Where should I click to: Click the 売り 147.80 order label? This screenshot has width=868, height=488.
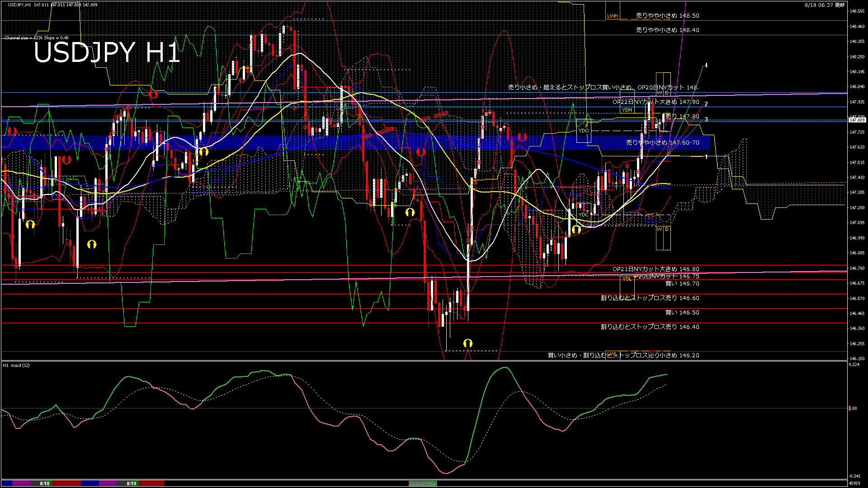[682, 117]
